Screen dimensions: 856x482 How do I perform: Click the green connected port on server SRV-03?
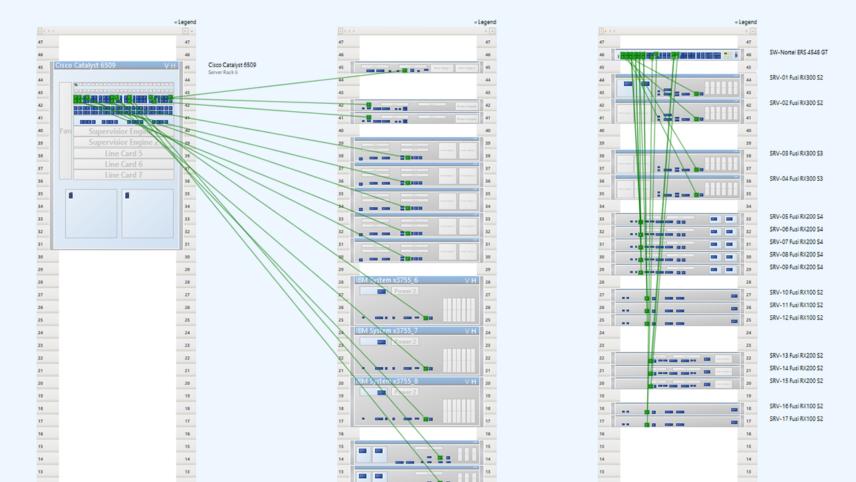coord(697,170)
